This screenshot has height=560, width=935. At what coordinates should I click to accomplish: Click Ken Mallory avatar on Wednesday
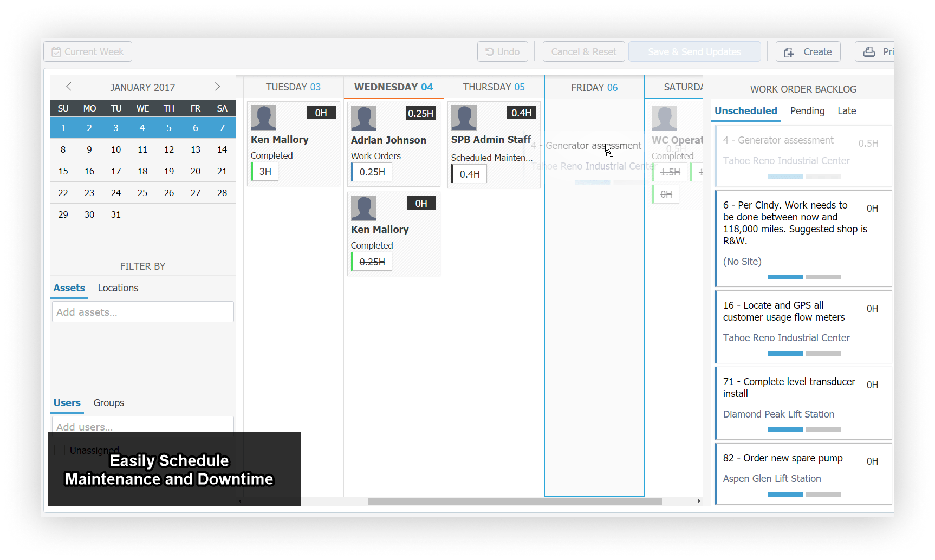point(364,208)
